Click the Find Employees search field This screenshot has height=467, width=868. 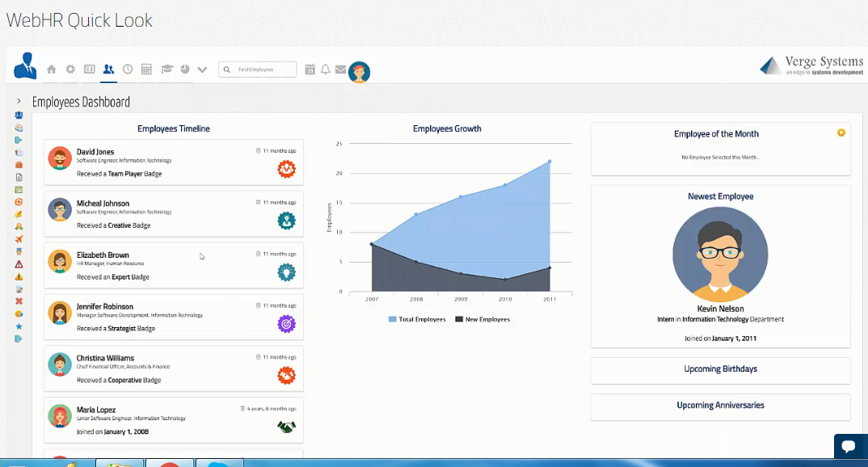coord(258,69)
